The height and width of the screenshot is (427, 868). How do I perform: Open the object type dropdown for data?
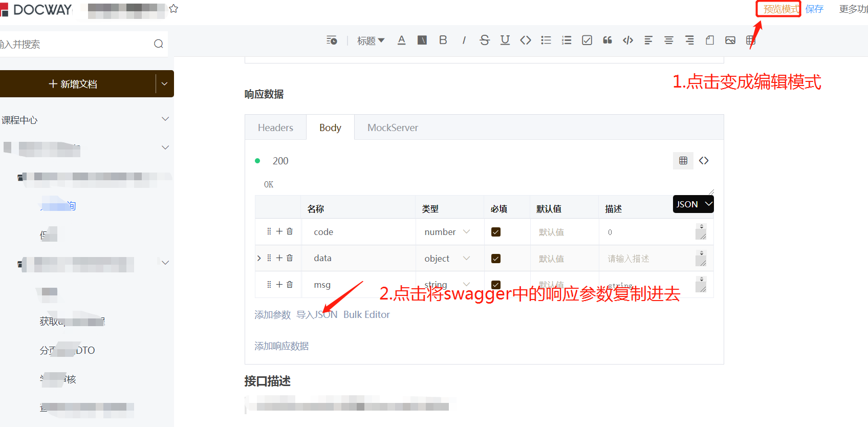click(447, 259)
